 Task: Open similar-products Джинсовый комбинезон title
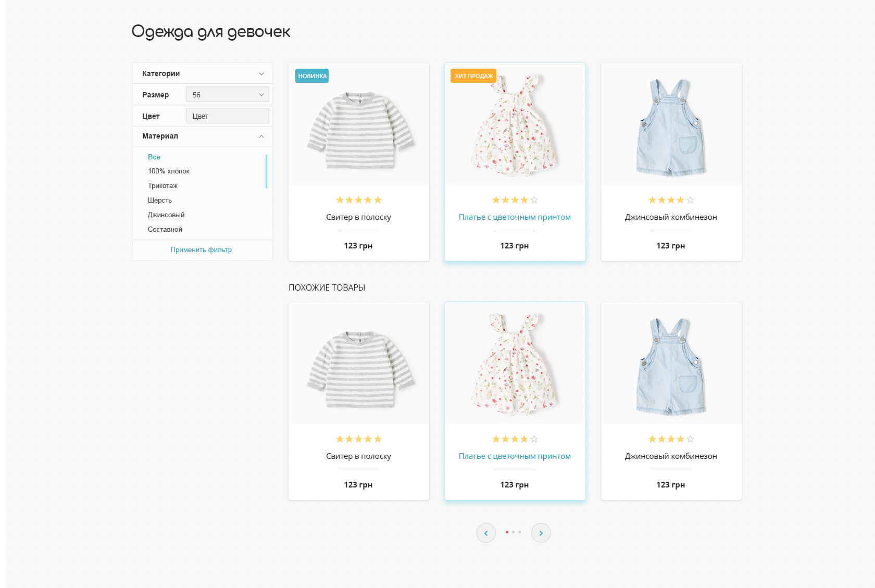pyautogui.click(x=671, y=456)
